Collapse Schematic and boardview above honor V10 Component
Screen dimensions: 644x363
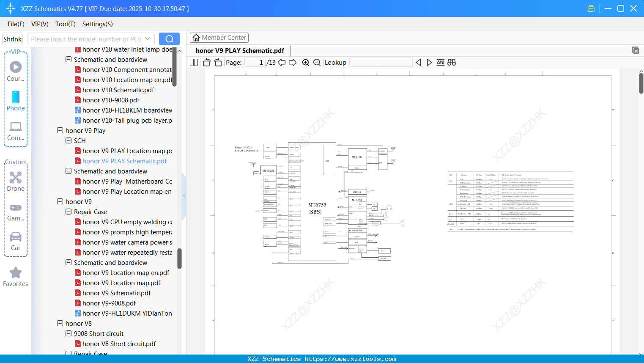(x=69, y=60)
